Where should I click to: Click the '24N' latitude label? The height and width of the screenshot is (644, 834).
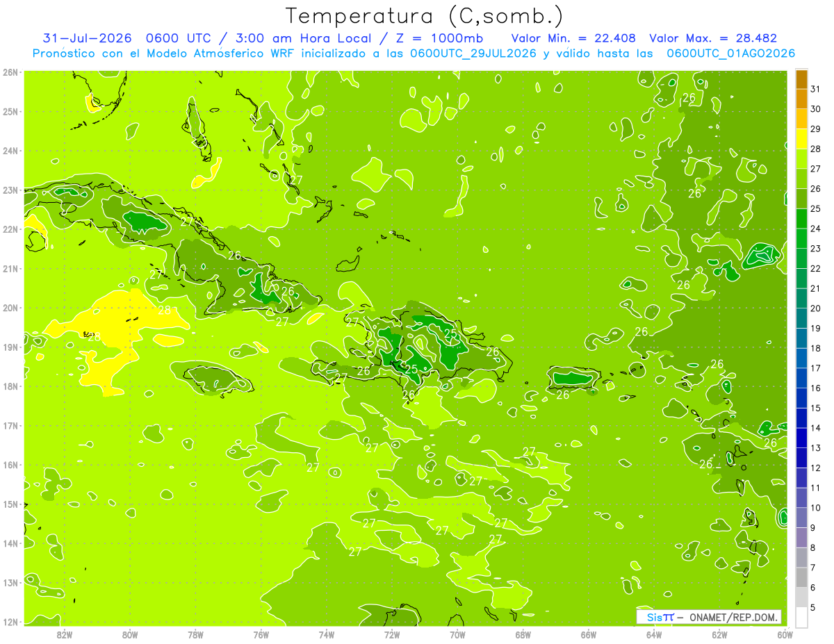click(x=10, y=151)
